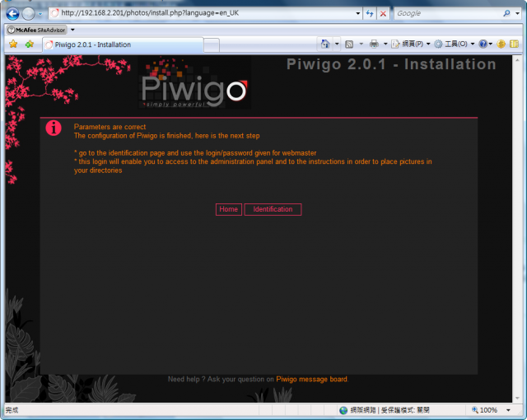This screenshot has height=420, width=527.
Task: Click the Piwigo logo image
Action: 194,82
